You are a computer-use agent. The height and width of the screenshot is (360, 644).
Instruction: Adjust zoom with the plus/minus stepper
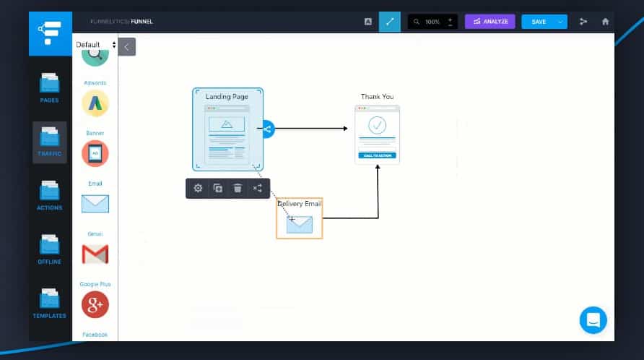pyautogui.click(x=450, y=22)
